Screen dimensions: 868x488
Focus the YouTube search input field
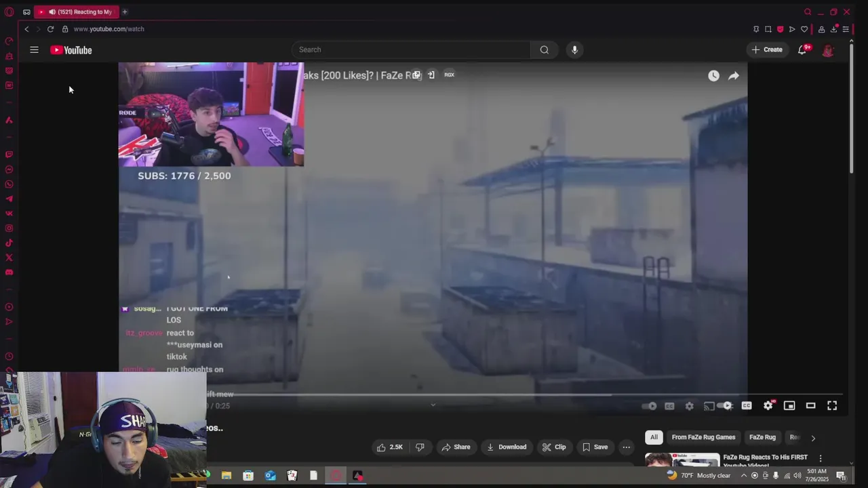pyautogui.click(x=411, y=49)
